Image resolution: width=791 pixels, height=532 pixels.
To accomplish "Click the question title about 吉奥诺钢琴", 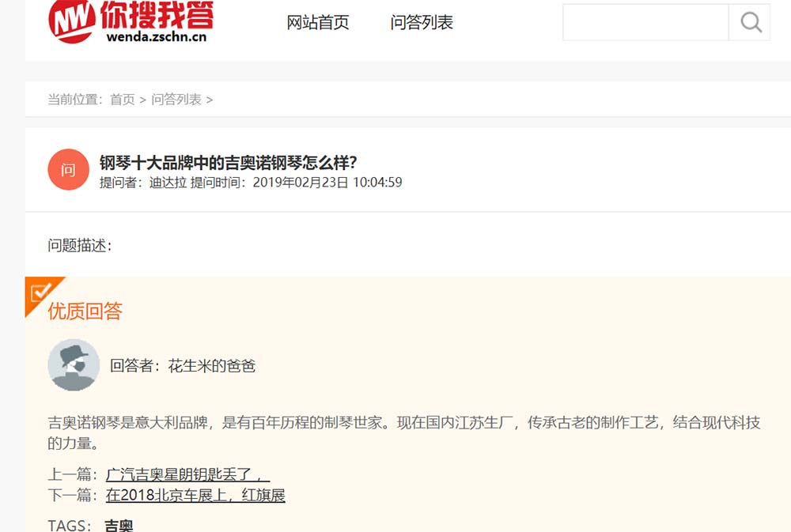I will click(228, 163).
